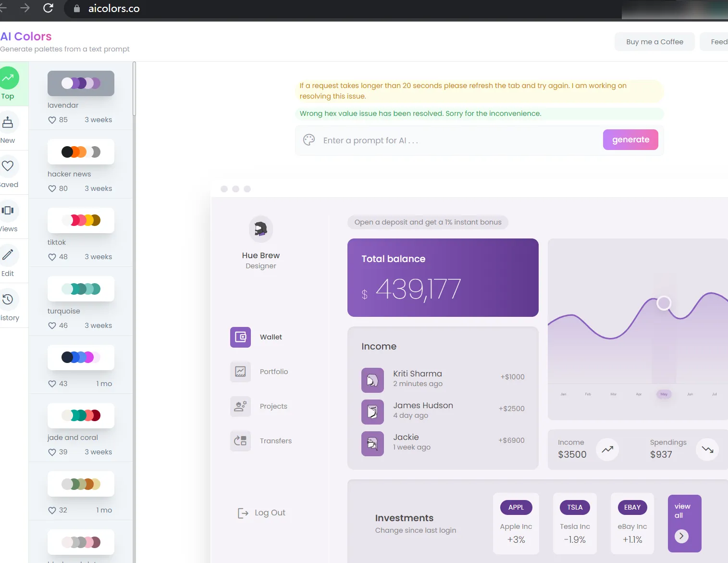728x563 pixels.
Task: Select Portfolio in the dashboard menu
Action: point(273,372)
